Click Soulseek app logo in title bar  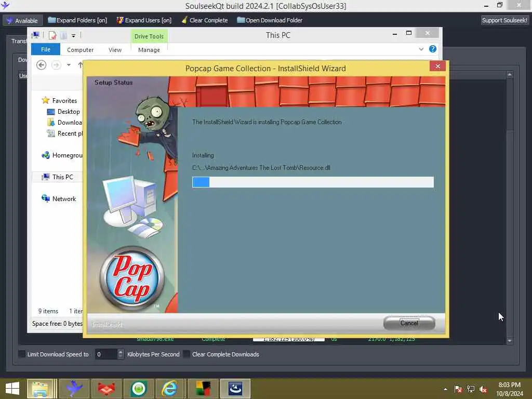(x=5, y=5)
